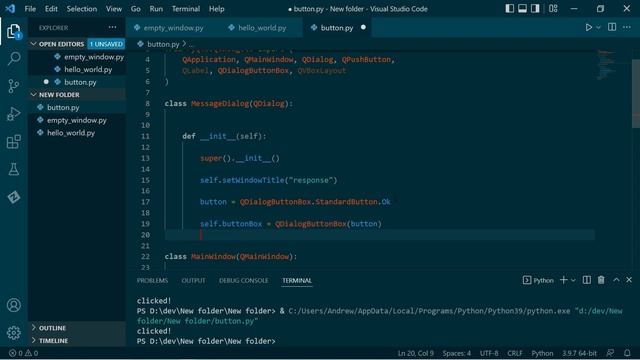Open editor More Actions ellipsis
This screenshot has height=360, width=640.
pyautogui.click(x=627, y=27)
